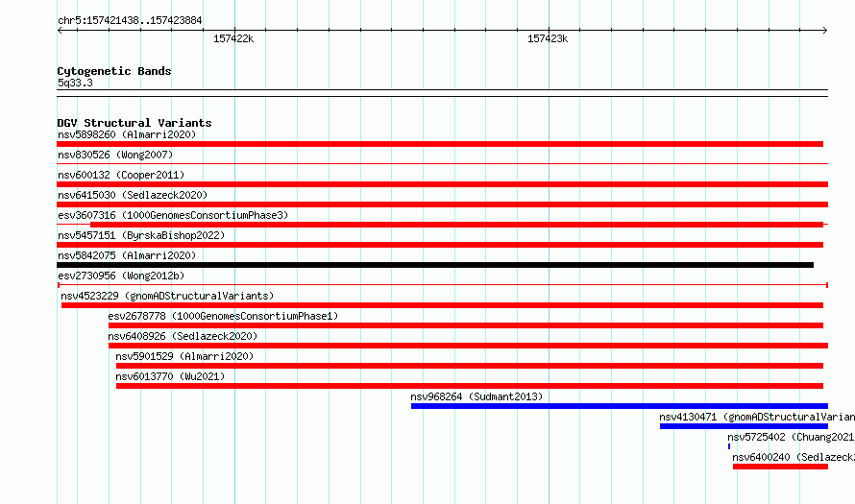855x504 pixels.
Task: Click the ruler's left arrow end
Action: coord(60,30)
